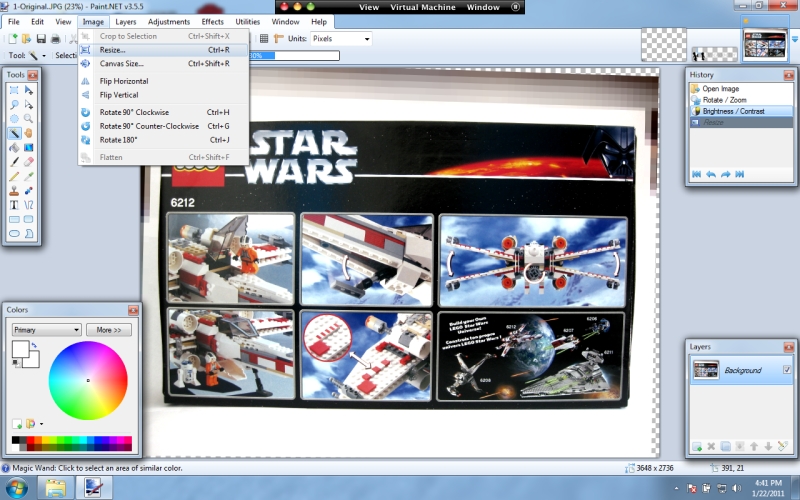This screenshot has width=800, height=500.
Task: Select the Text tool
Action: pos(14,205)
